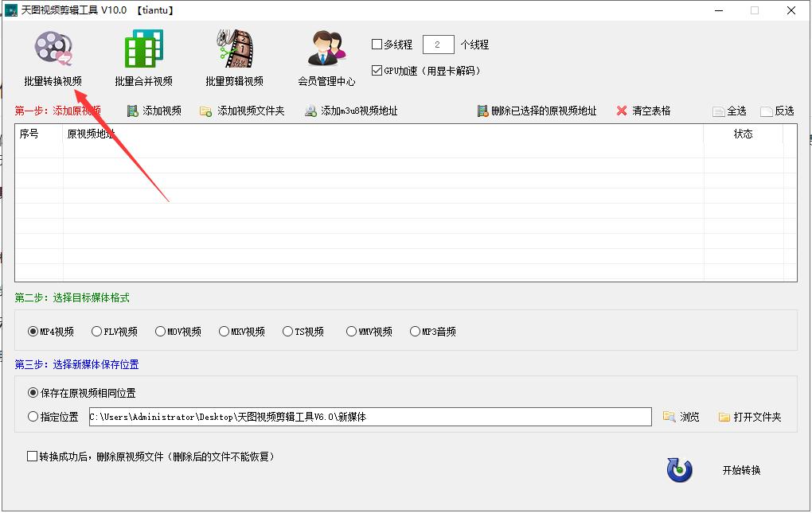Viewport: 812px width, 513px height.
Task: Click the 反选 page icon
Action: [x=766, y=111]
